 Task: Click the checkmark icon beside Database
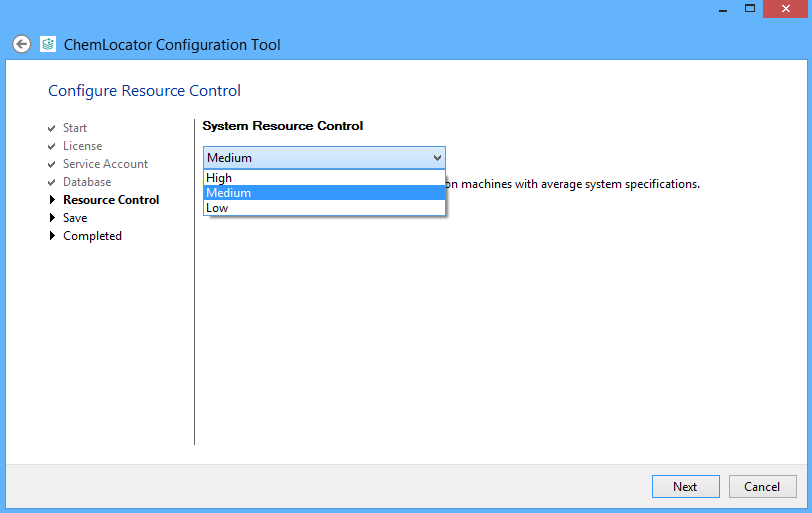point(51,182)
